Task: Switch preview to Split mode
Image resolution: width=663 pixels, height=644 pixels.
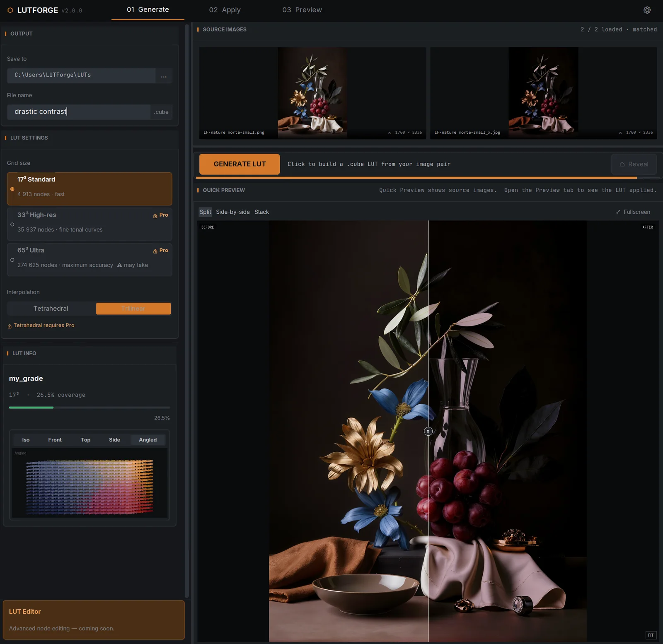Action: point(205,212)
